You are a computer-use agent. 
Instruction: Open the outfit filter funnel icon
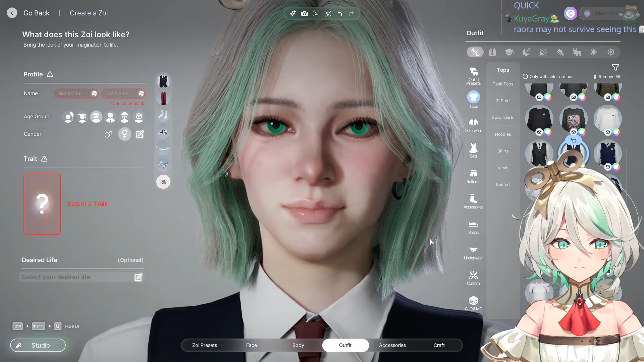pyautogui.click(x=615, y=67)
